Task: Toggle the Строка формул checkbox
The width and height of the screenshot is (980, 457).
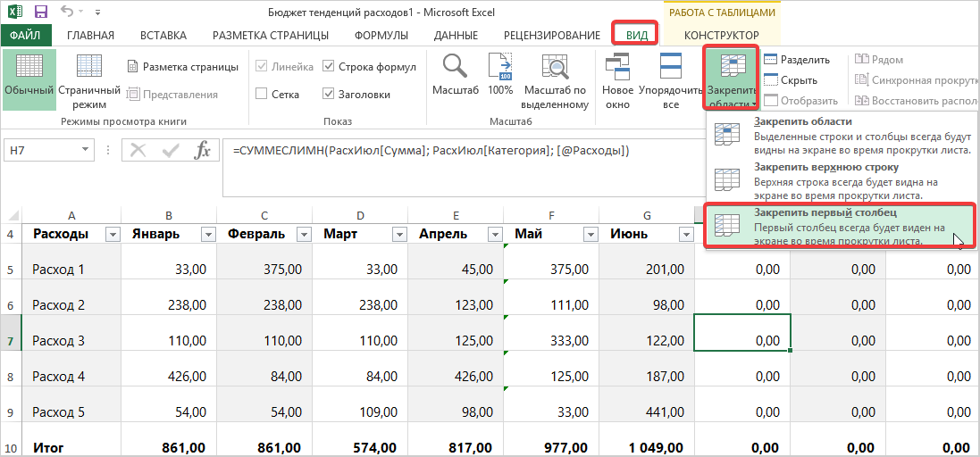Action: click(x=330, y=66)
